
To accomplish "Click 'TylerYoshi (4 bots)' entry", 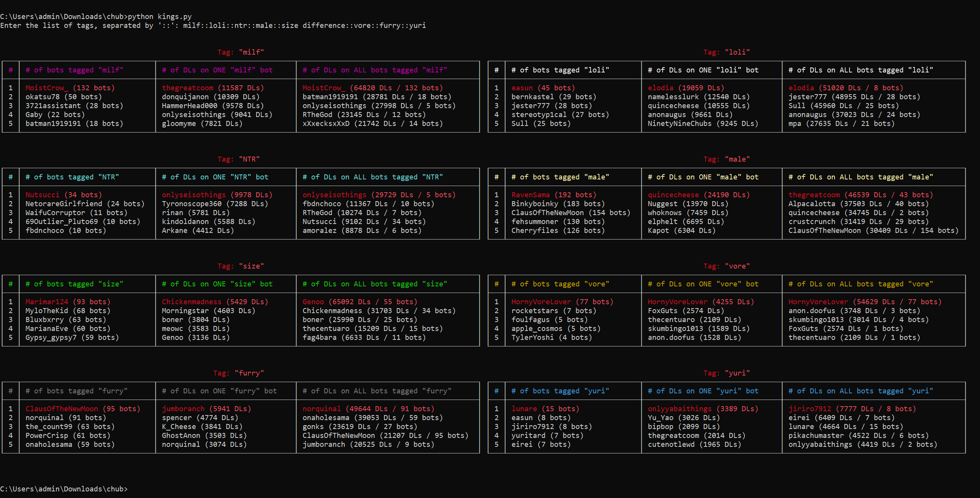I will tap(552, 337).
